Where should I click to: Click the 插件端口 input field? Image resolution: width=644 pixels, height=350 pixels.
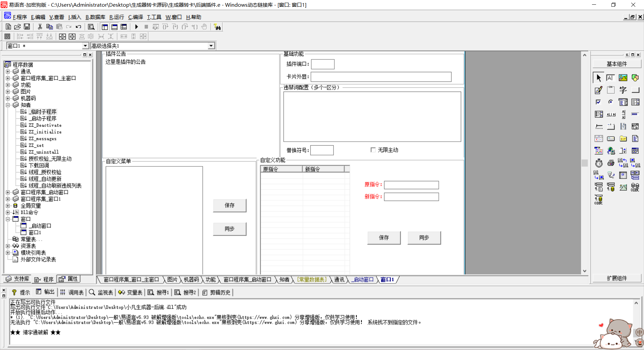pos(322,64)
